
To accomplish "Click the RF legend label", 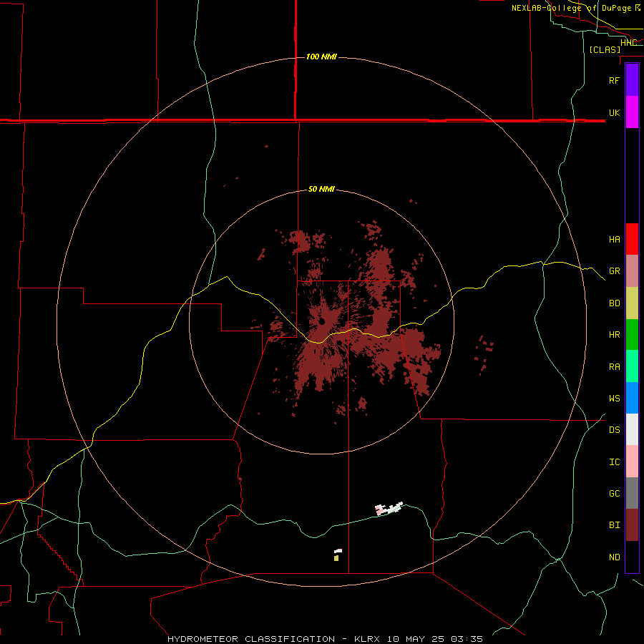I will tap(614, 80).
